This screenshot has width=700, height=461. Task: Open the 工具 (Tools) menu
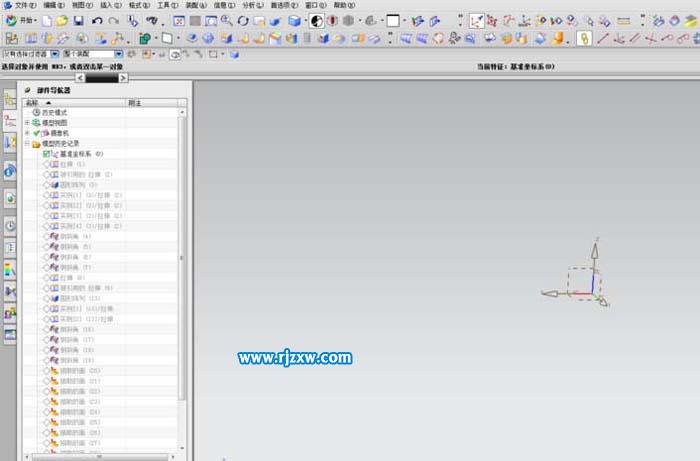coord(167,5)
